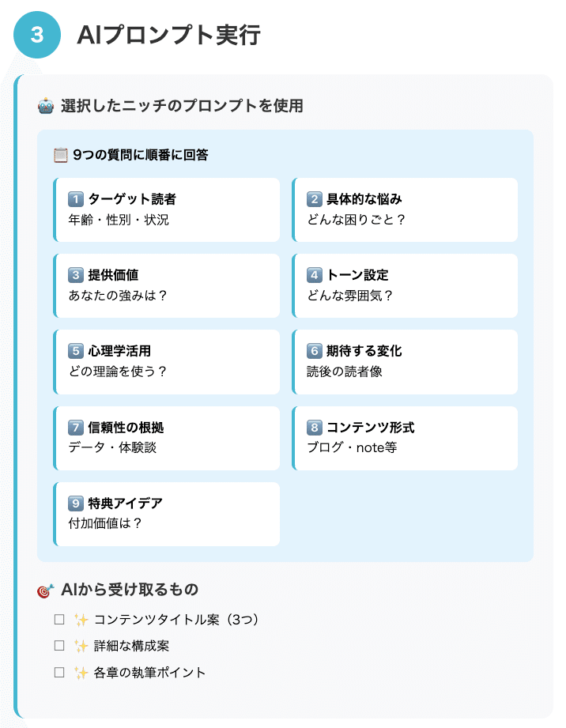Screen dimensions: 566x728
Task: Select the コンテンツ形式 card
Action: click(406, 438)
